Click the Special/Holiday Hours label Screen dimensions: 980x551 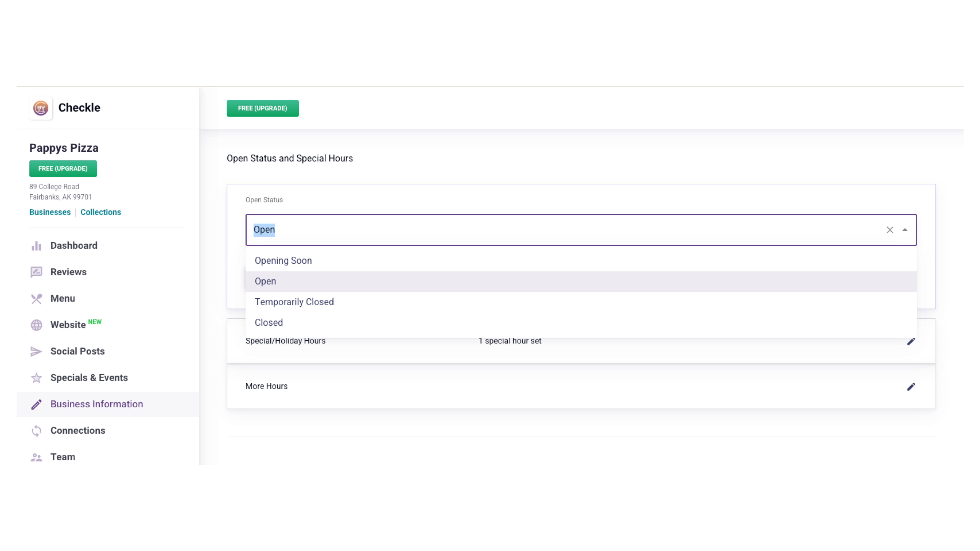coord(285,341)
